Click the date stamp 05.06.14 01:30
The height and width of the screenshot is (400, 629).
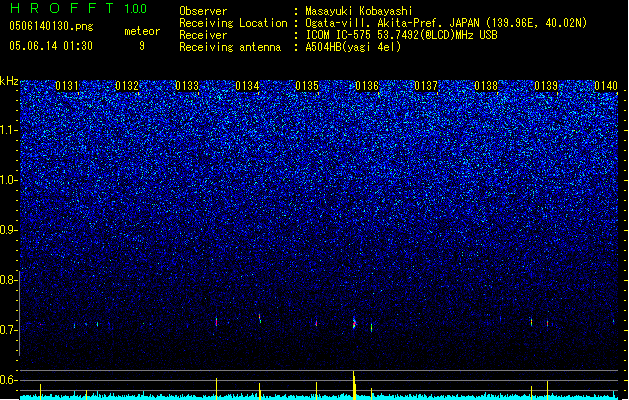[x=51, y=46]
